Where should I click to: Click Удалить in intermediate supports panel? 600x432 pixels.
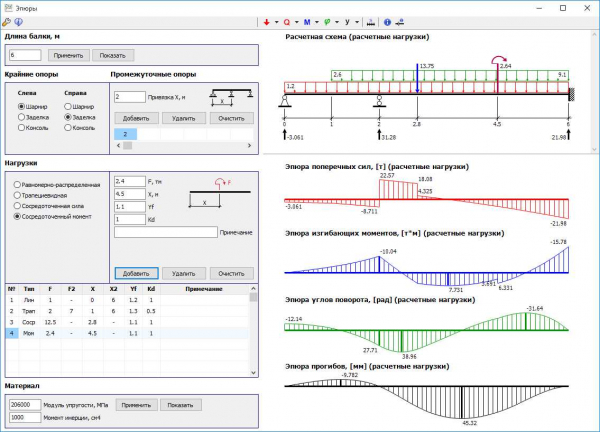click(184, 118)
